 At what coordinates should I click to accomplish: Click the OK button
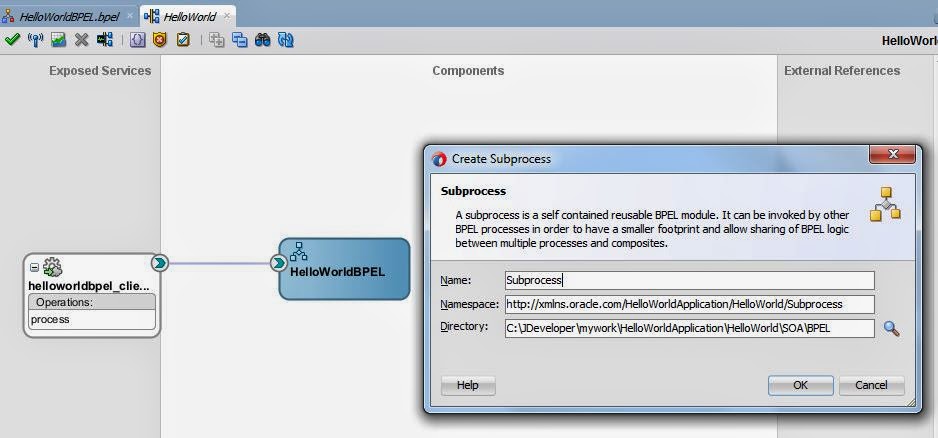(800, 385)
